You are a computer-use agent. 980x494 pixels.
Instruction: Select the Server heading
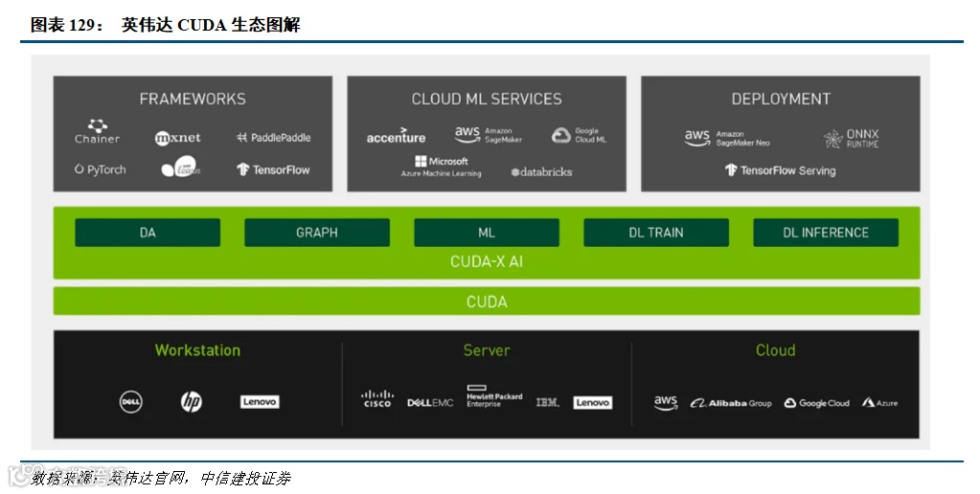click(x=487, y=349)
